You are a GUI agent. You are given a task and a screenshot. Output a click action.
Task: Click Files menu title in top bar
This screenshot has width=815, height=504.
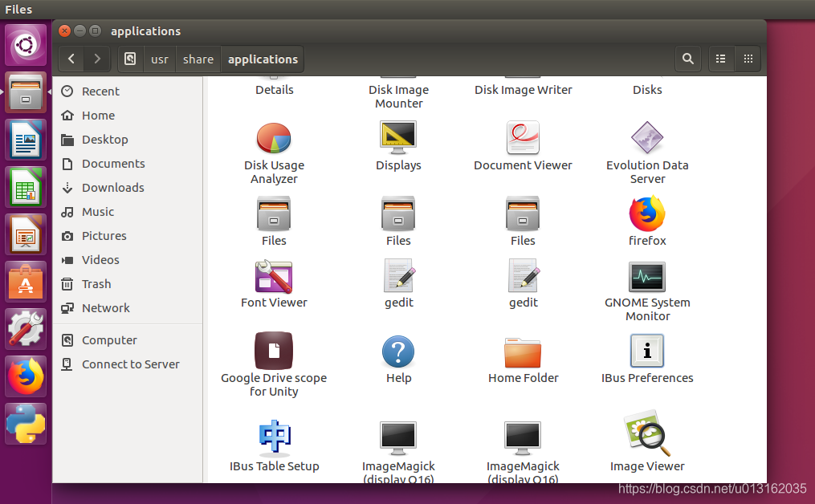[18, 10]
